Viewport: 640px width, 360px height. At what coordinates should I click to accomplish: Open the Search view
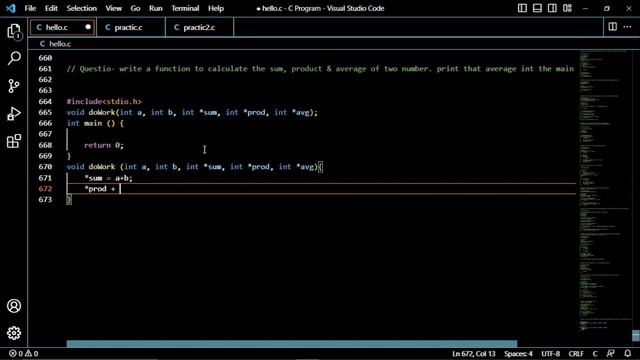click(14, 58)
